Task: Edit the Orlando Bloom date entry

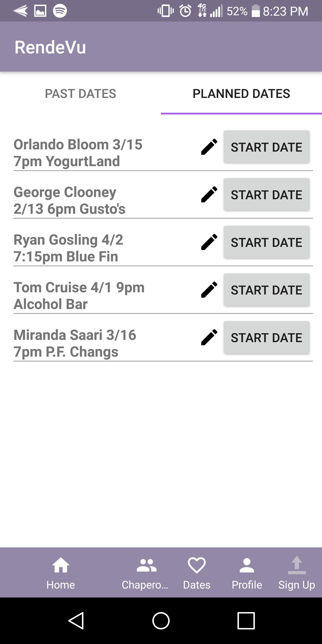Action: pos(209,147)
